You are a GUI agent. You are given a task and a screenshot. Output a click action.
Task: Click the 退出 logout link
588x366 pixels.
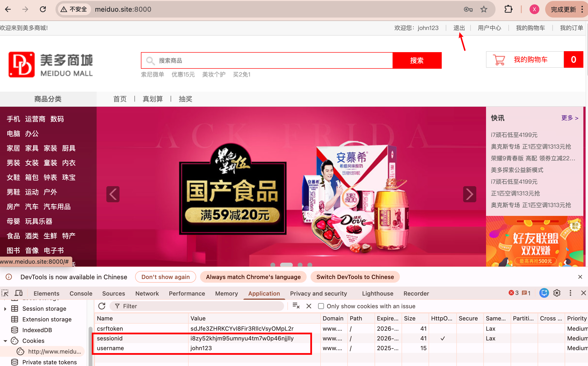(459, 28)
